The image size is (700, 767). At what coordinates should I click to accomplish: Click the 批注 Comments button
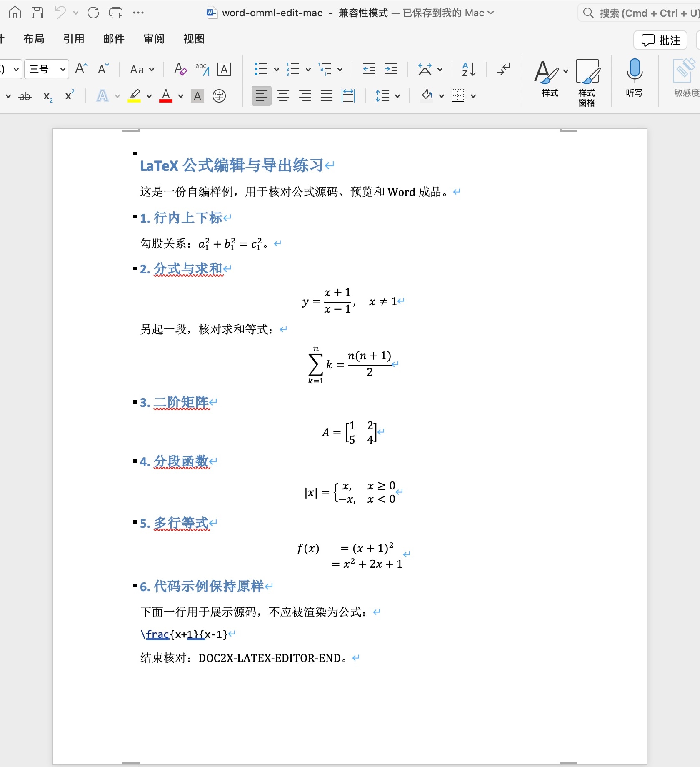pyautogui.click(x=660, y=40)
